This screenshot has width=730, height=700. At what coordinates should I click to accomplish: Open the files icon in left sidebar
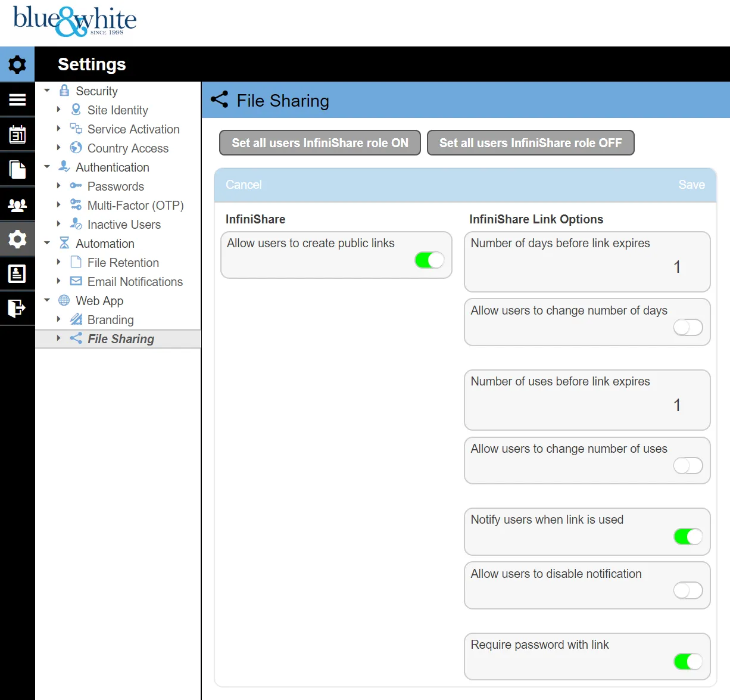(17, 170)
